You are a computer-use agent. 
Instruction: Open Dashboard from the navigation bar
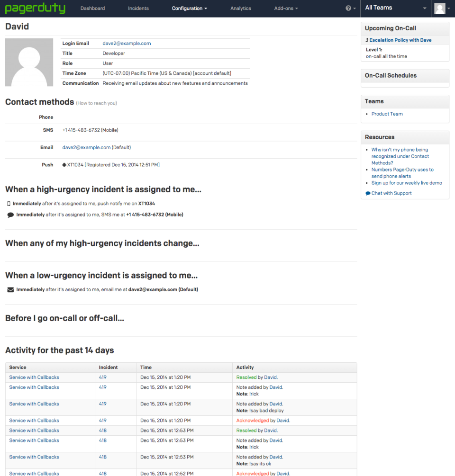click(92, 8)
